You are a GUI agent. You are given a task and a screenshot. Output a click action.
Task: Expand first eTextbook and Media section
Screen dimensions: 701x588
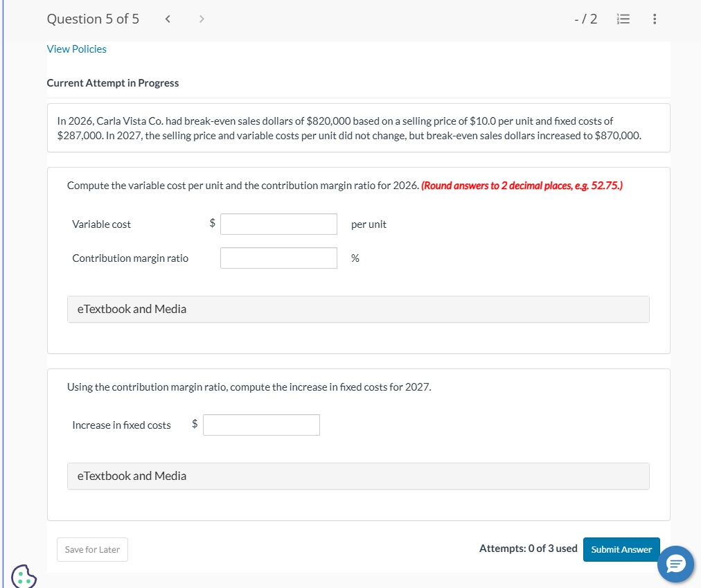(358, 309)
